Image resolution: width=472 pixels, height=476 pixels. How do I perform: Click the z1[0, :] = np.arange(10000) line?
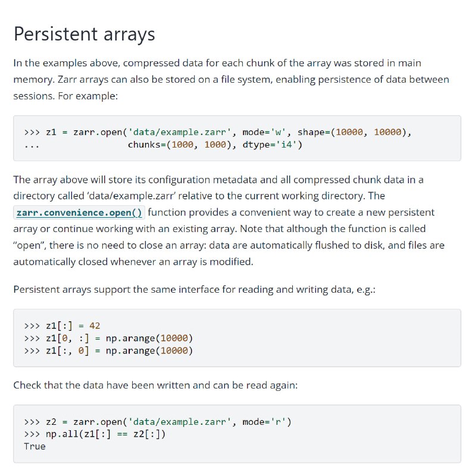click(108, 338)
